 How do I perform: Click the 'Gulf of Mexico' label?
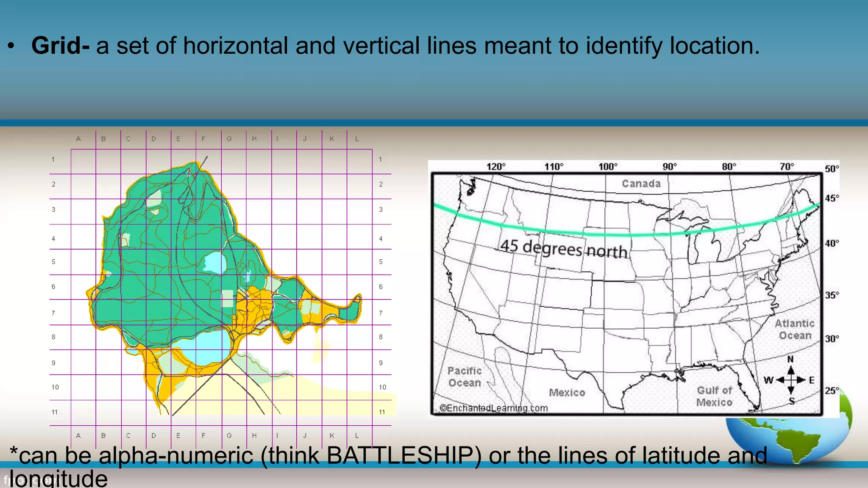pyautogui.click(x=715, y=396)
